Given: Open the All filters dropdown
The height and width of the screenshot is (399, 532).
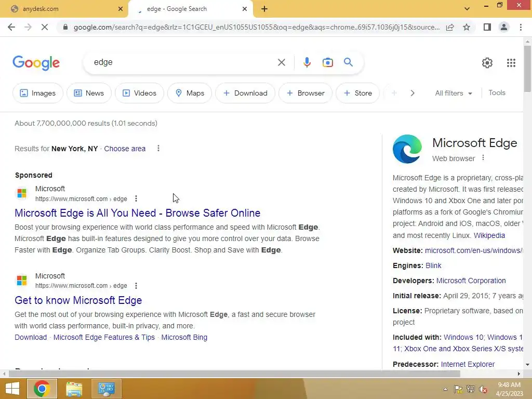Looking at the screenshot, I should [454, 93].
